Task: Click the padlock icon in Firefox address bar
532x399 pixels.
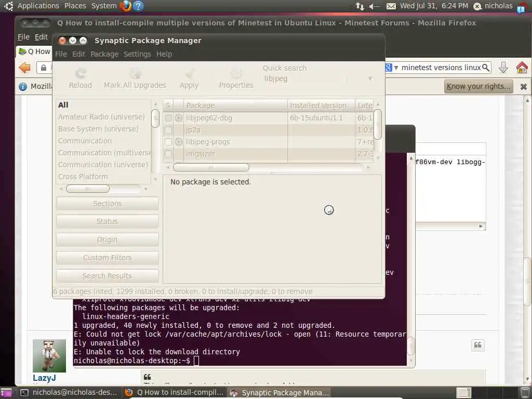Action: tap(44, 68)
